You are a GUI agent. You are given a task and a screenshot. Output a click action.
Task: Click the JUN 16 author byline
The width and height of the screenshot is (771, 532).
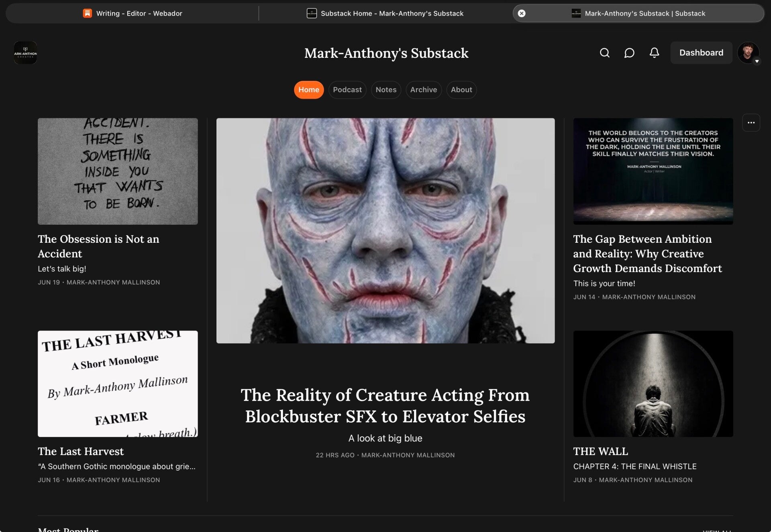pos(99,480)
